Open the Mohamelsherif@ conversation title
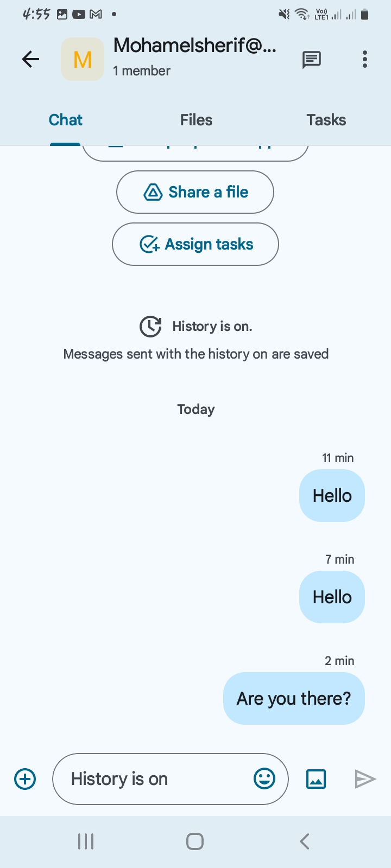Viewport: 391px width, 868px height. (195, 46)
